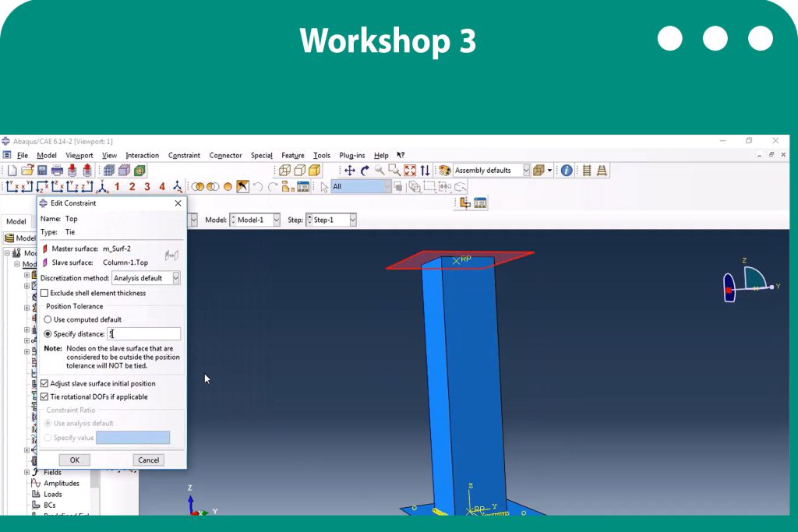Open the File menu

click(x=23, y=155)
